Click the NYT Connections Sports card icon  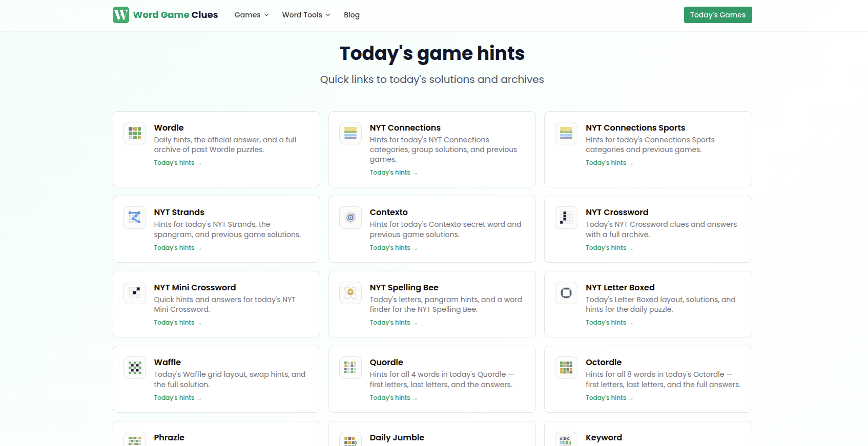coord(566,133)
